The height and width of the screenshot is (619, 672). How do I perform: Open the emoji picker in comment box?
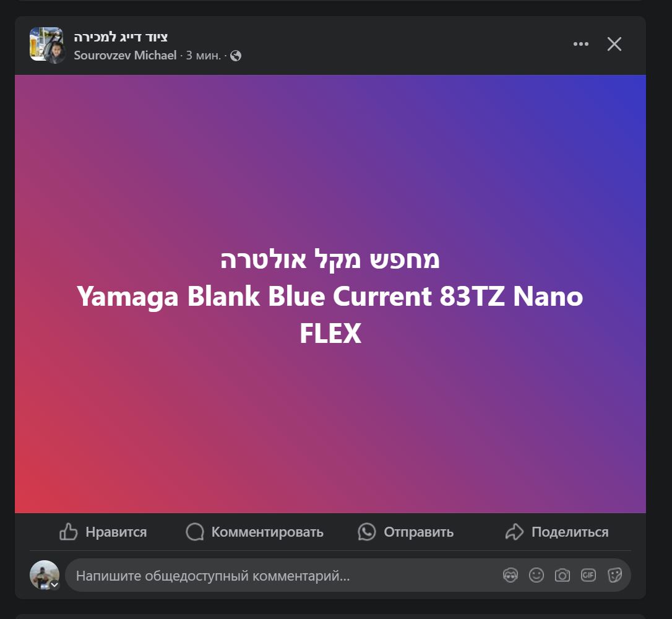pyautogui.click(x=536, y=575)
